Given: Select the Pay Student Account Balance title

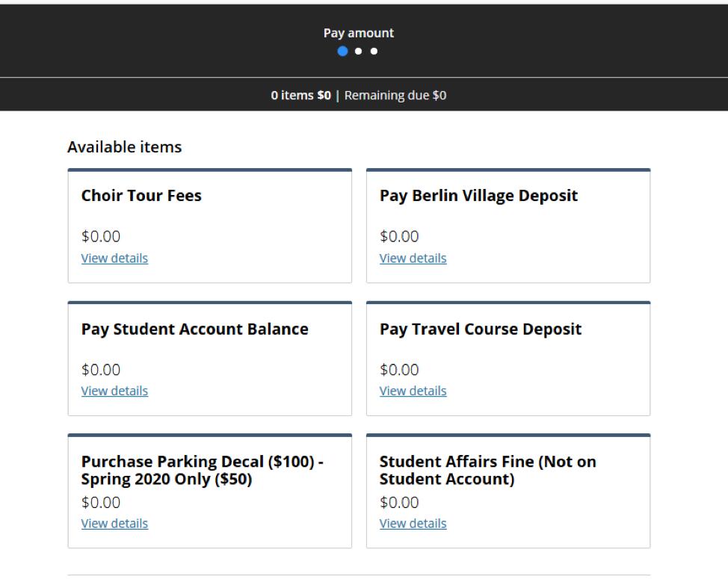Looking at the screenshot, I should 194,329.
